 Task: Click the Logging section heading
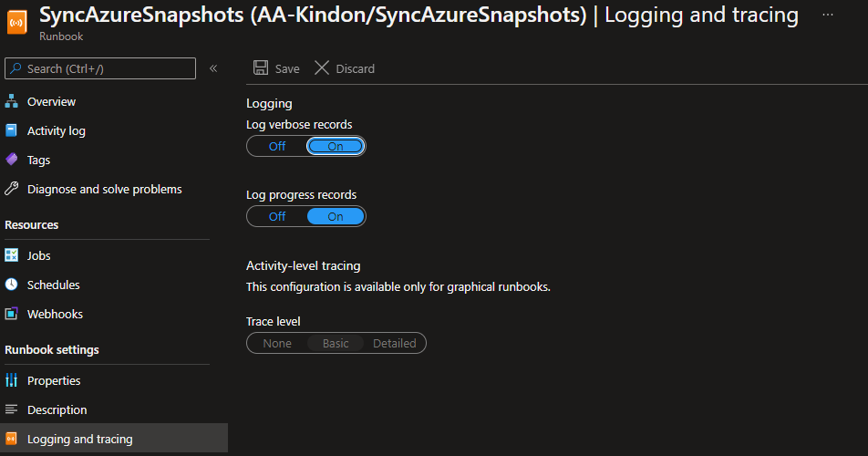pos(269,103)
